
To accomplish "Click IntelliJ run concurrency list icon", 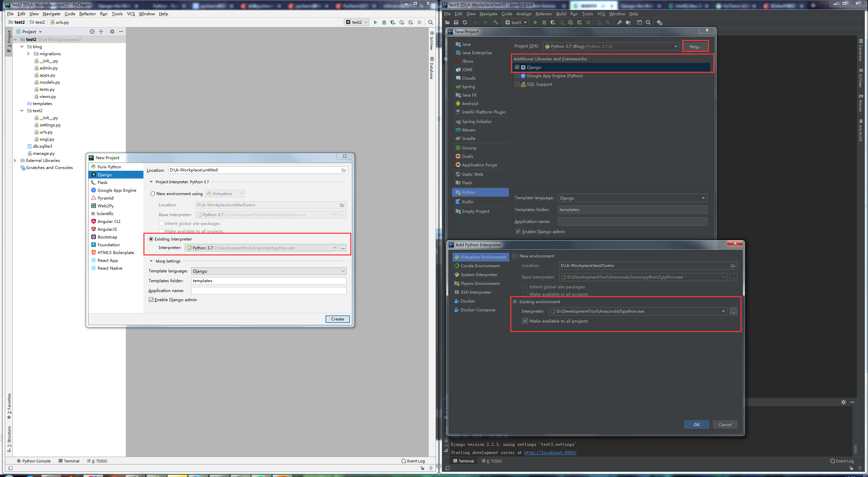I will (x=579, y=22).
